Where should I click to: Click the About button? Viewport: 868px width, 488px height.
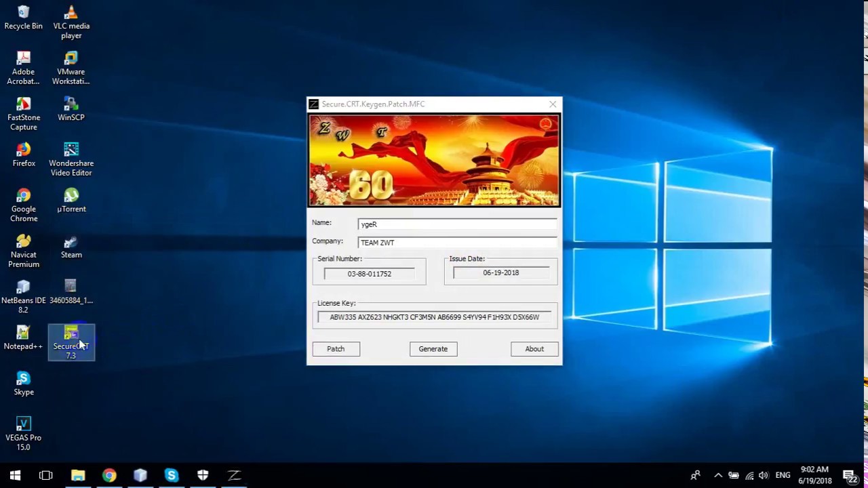click(x=534, y=349)
